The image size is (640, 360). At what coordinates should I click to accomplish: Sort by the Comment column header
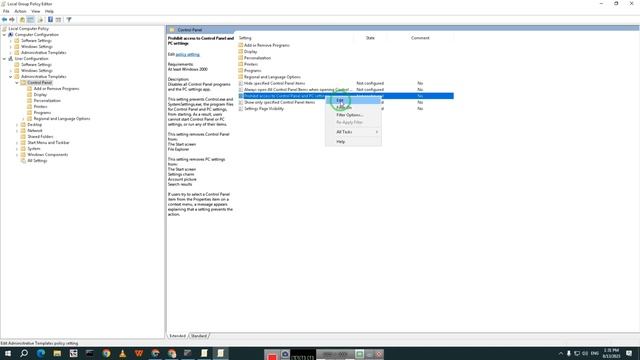420,38
